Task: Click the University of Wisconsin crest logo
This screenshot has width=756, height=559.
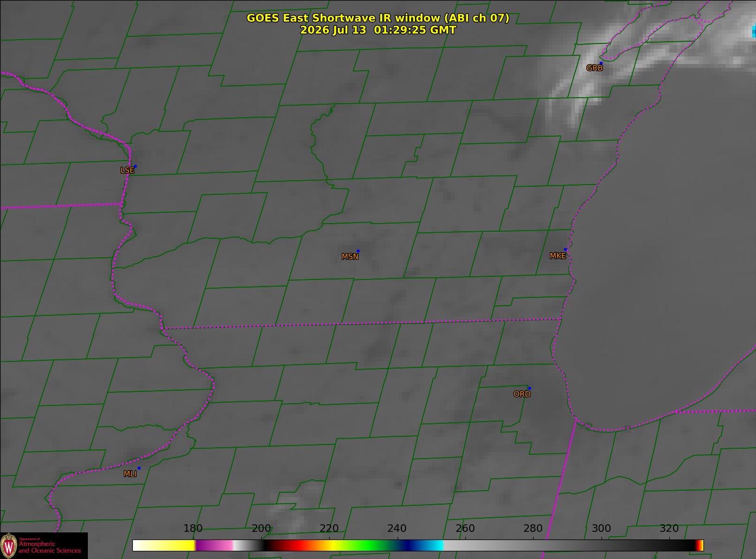Action: (x=9, y=545)
